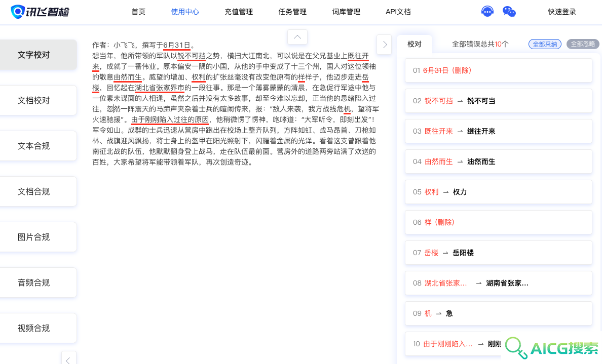The width and height of the screenshot is (602, 364).
Task: Switch to the 校对 tab
Action: (x=415, y=45)
